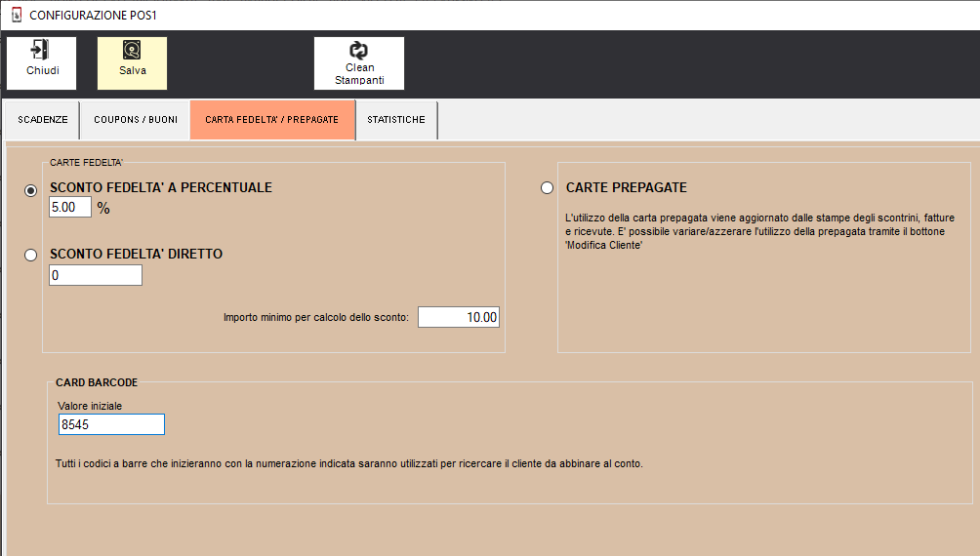Edit the Importo minimo field showing 10.00
The image size is (980, 556).
(x=459, y=317)
